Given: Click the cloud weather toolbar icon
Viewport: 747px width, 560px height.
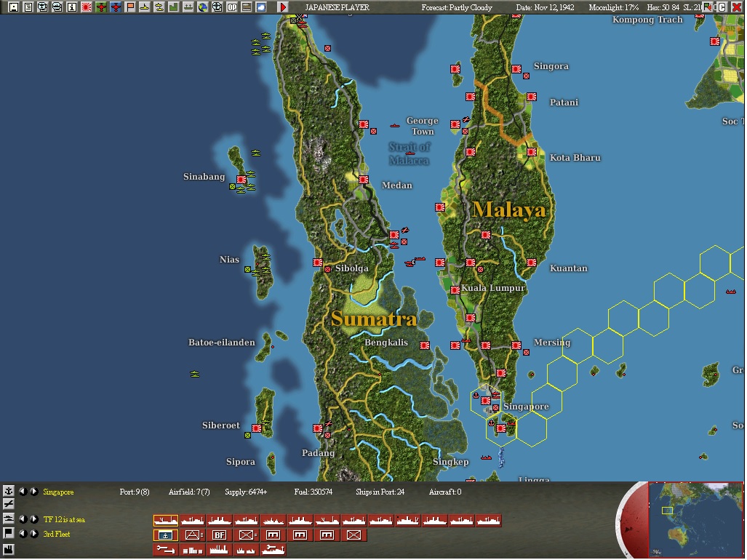Looking at the screenshot, I should (261, 7).
